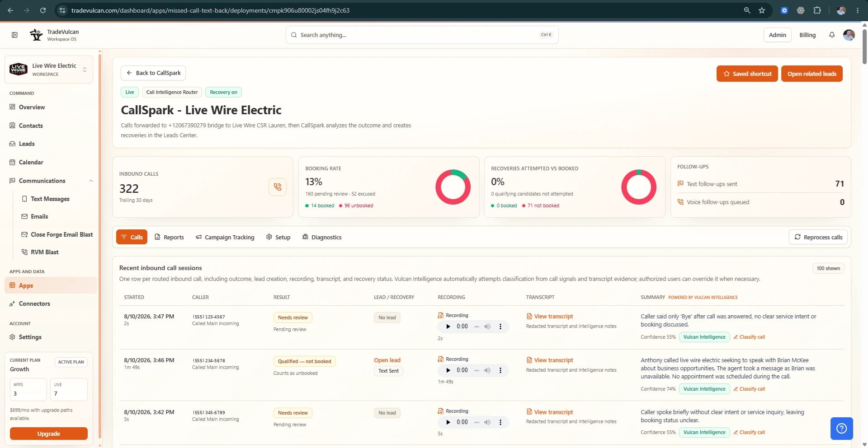Image resolution: width=868 pixels, height=448 pixels.
Task: Mute audio for the 3:46 PM recording
Action: tap(487, 370)
